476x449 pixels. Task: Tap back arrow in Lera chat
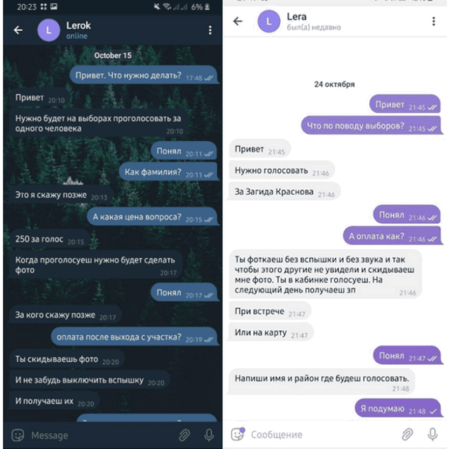coord(238,21)
